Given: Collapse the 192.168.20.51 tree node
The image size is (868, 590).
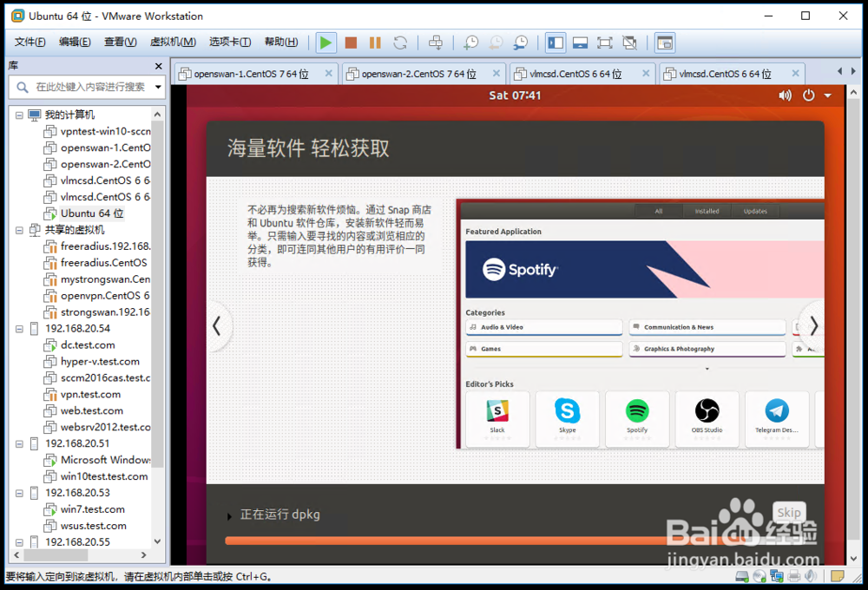Looking at the screenshot, I should (19, 444).
